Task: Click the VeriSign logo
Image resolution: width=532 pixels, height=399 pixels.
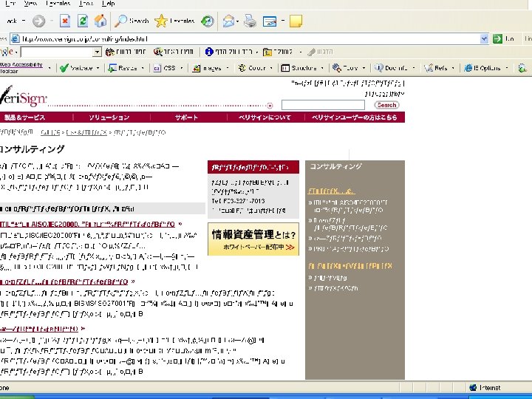Action: pos(23,96)
